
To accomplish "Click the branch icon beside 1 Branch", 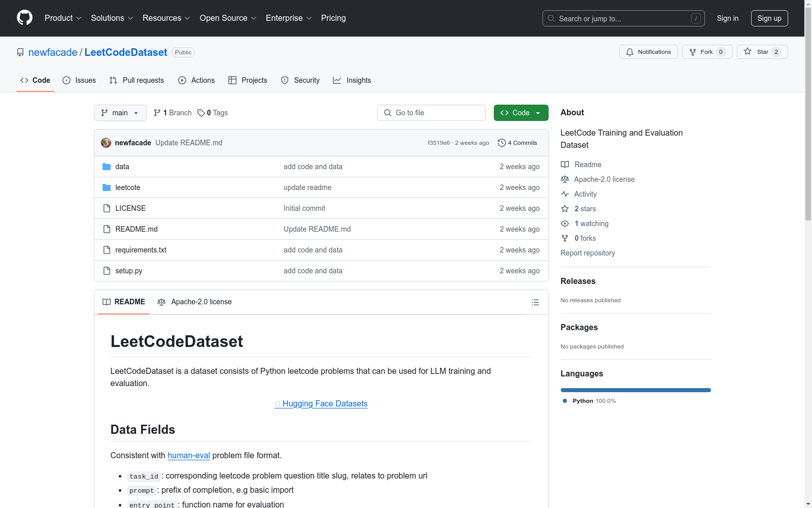I will tap(157, 113).
